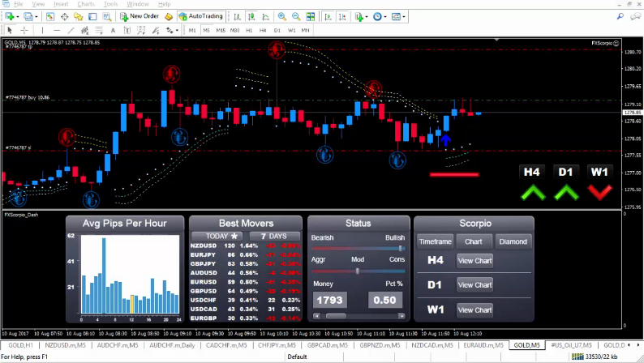Draw a horizontal line tool
This screenshot has width=644, height=363.
tap(57, 30)
